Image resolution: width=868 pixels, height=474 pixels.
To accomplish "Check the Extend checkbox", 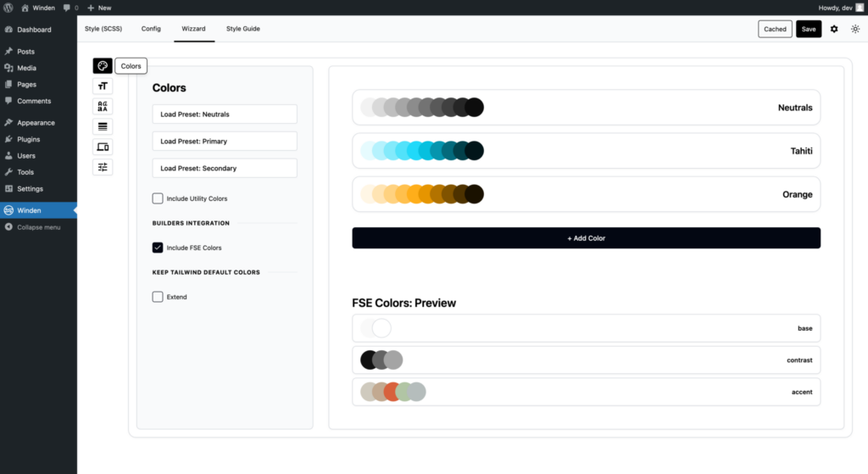I will click(x=158, y=297).
